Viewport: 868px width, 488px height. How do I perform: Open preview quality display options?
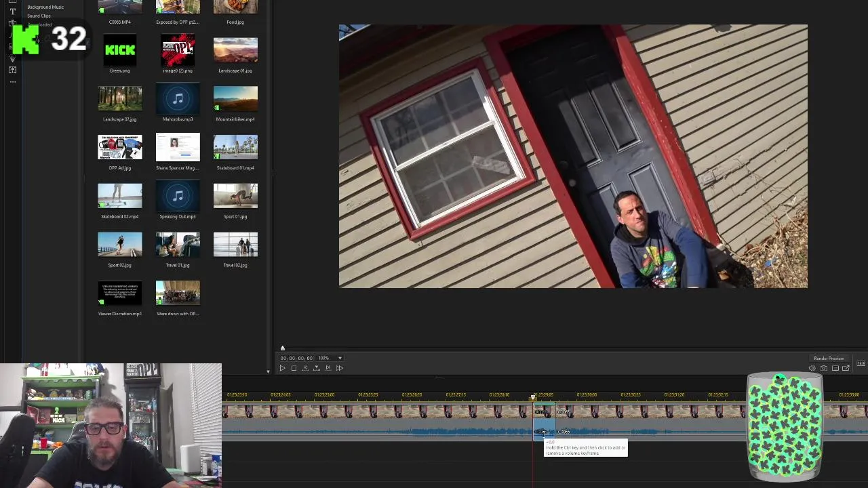835,368
